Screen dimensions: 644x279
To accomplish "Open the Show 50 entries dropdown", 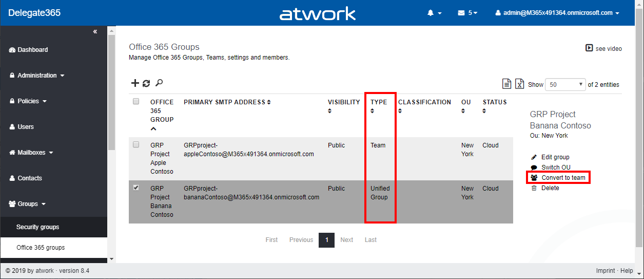I will 565,85.
